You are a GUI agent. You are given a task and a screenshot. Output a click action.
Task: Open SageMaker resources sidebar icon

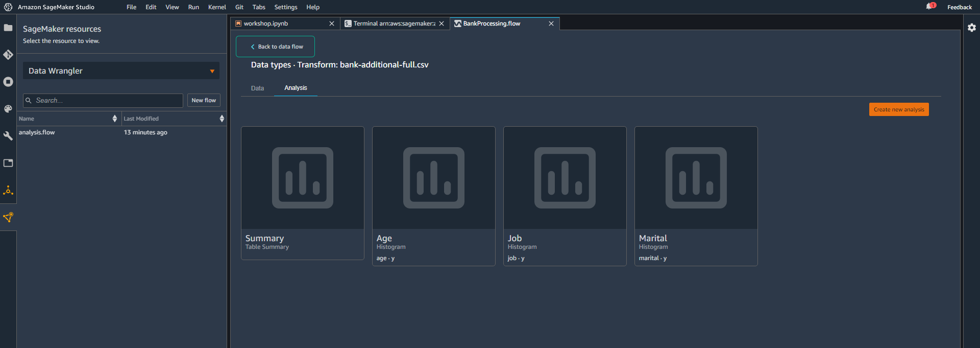pyautogui.click(x=8, y=217)
